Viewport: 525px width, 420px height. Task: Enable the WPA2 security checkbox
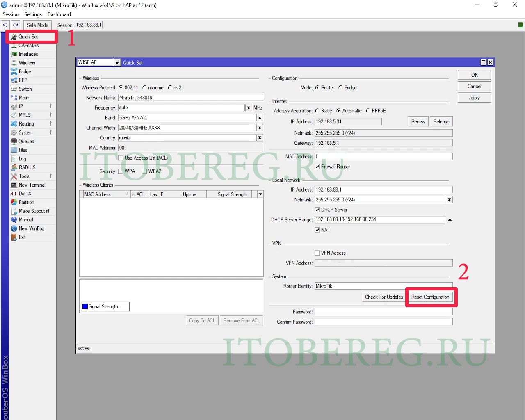[x=144, y=171]
